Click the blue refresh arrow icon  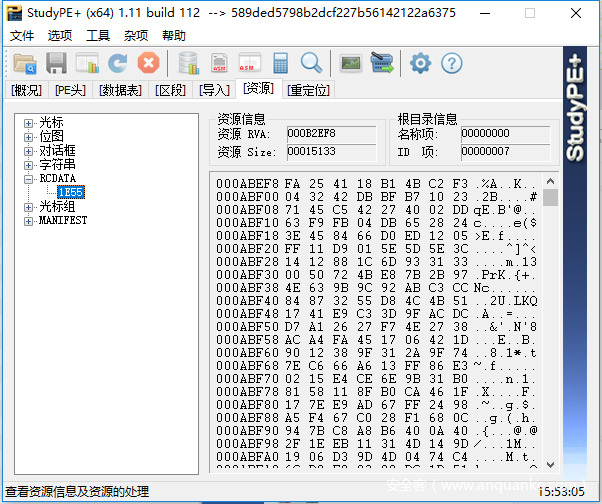click(117, 64)
